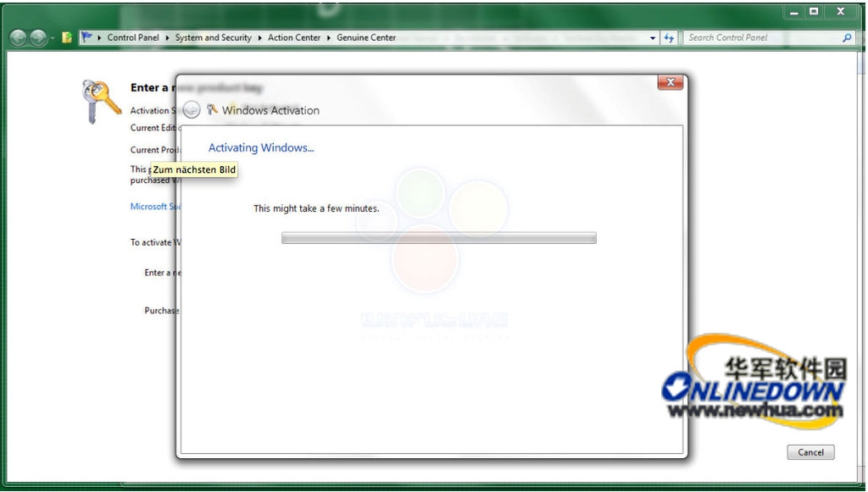Click 'Activating Windows...' heading
Viewport: 868px width, 492px height.
coord(261,147)
